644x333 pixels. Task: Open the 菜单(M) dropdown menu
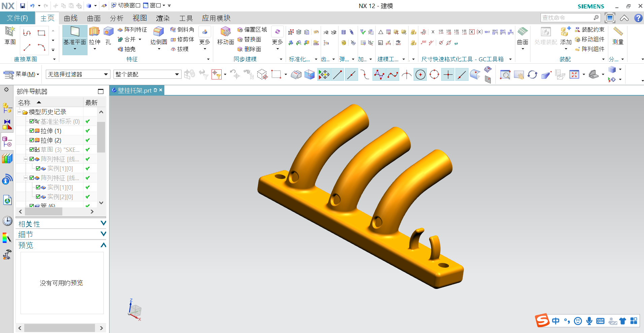(21, 74)
